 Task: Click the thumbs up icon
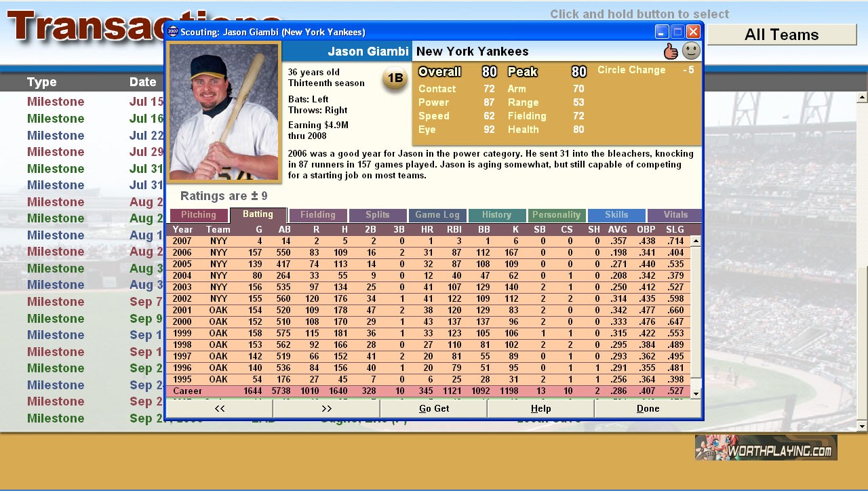coord(671,51)
